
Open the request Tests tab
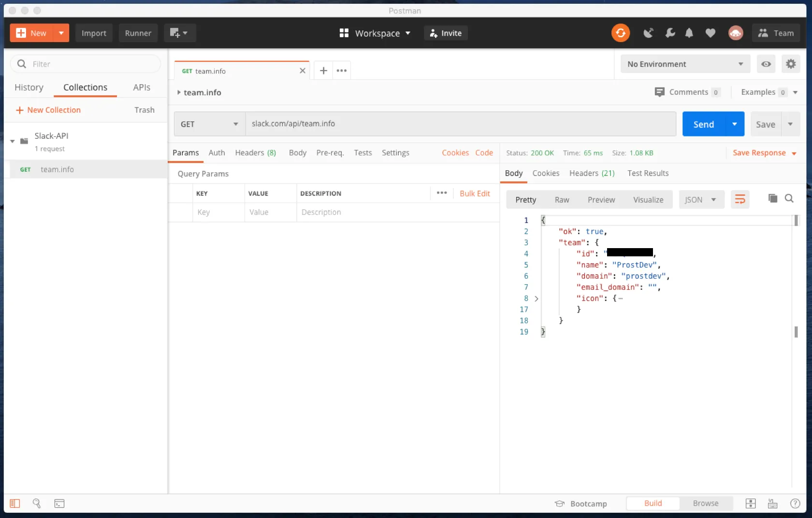coord(362,152)
